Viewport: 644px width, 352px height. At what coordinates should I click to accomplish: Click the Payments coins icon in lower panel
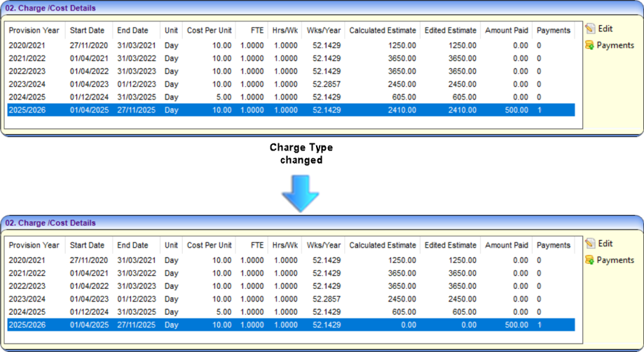tap(590, 260)
